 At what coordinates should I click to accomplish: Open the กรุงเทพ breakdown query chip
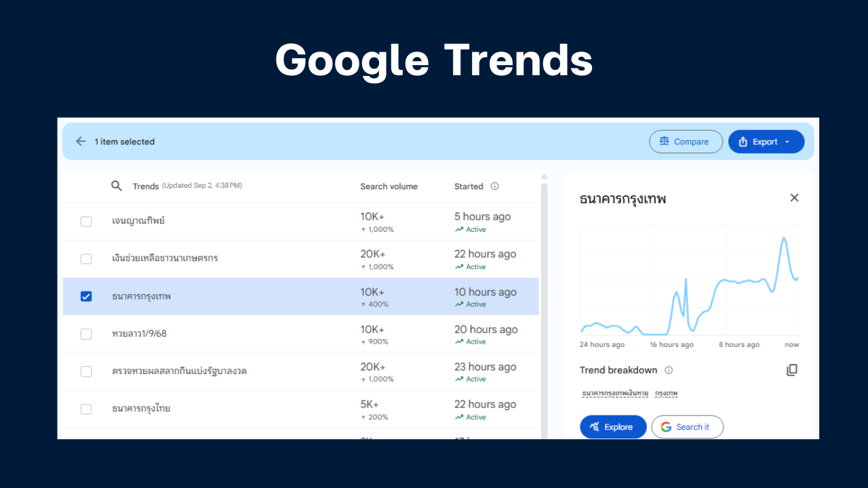666,393
